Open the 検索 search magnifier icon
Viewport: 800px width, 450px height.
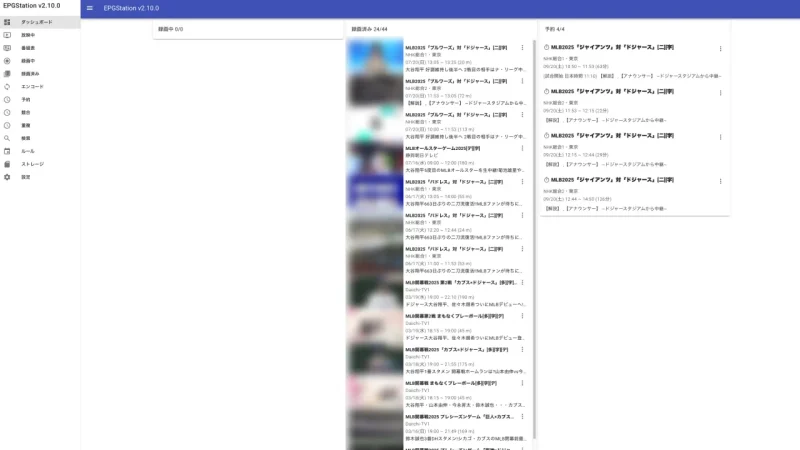[7, 138]
